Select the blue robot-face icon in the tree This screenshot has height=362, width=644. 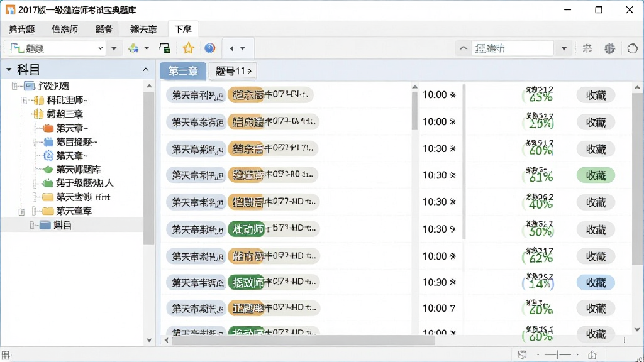click(x=48, y=156)
